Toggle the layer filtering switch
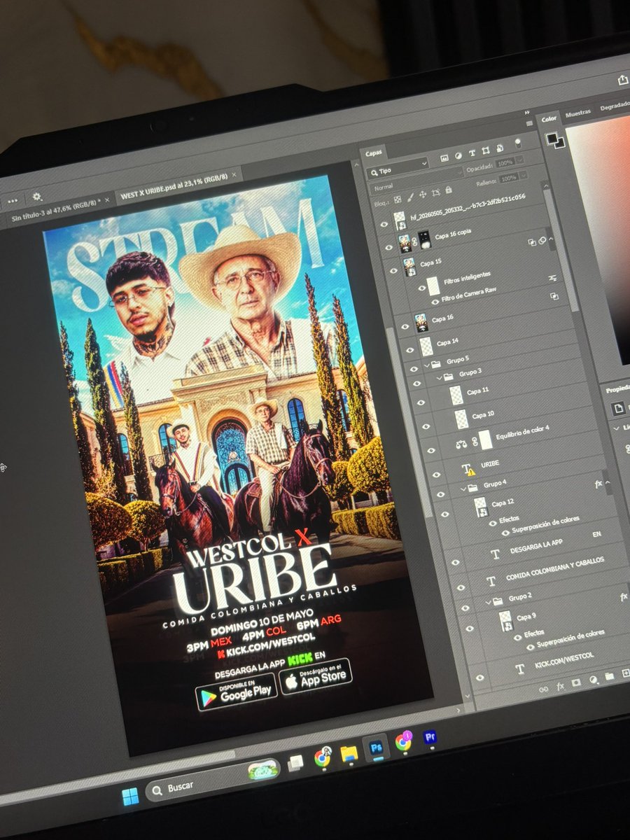630x840 pixels. (519, 143)
